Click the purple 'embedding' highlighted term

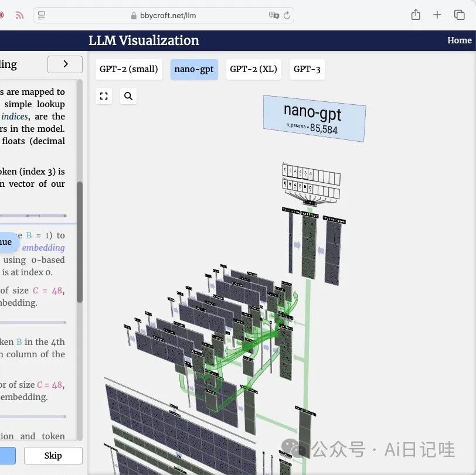pyautogui.click(x=43, y=248)
